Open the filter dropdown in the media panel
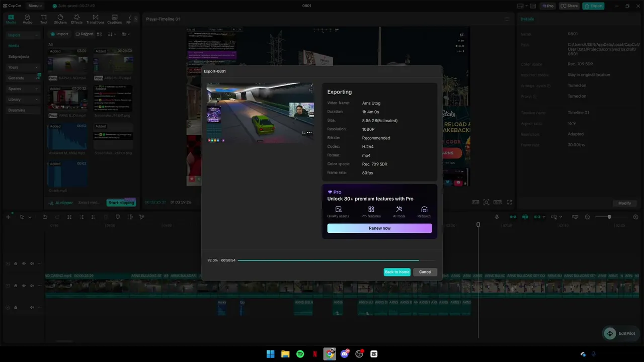644x362 pixels. tap(125, 34)
